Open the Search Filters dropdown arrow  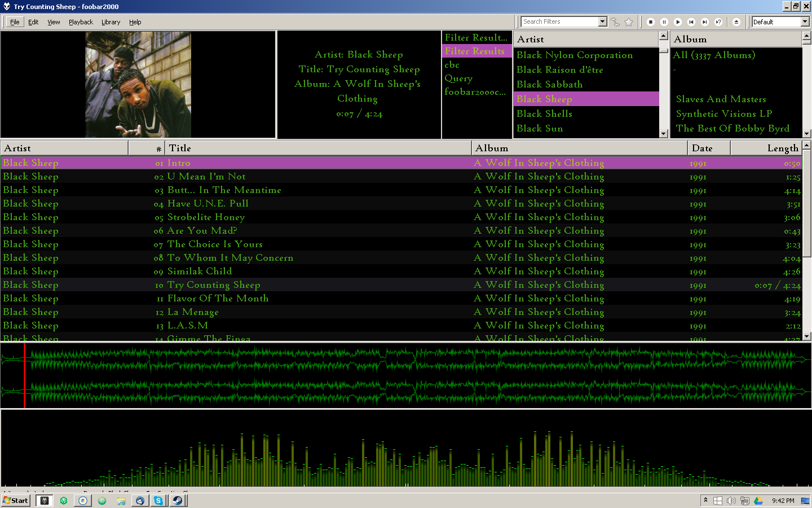tap(602, 21)
